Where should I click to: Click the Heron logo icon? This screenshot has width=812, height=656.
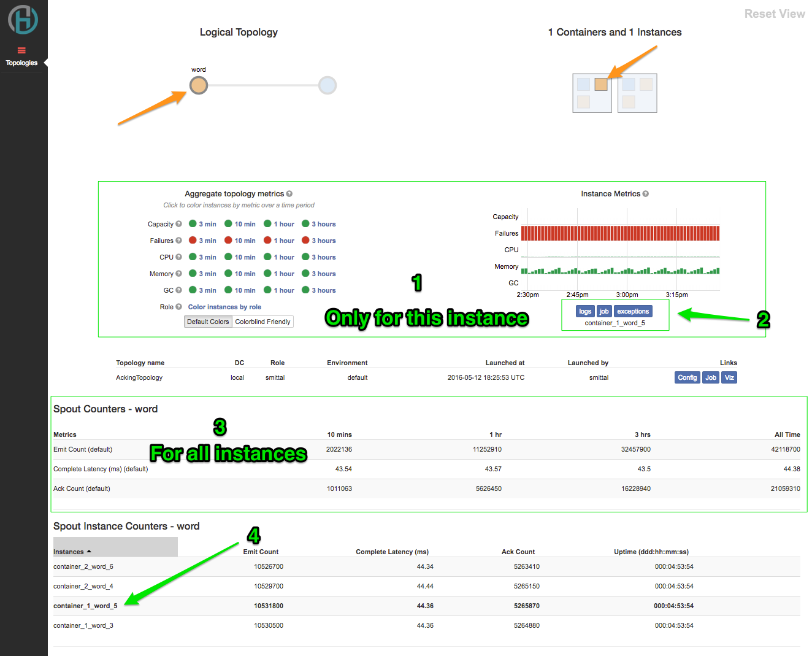point(23,19)
